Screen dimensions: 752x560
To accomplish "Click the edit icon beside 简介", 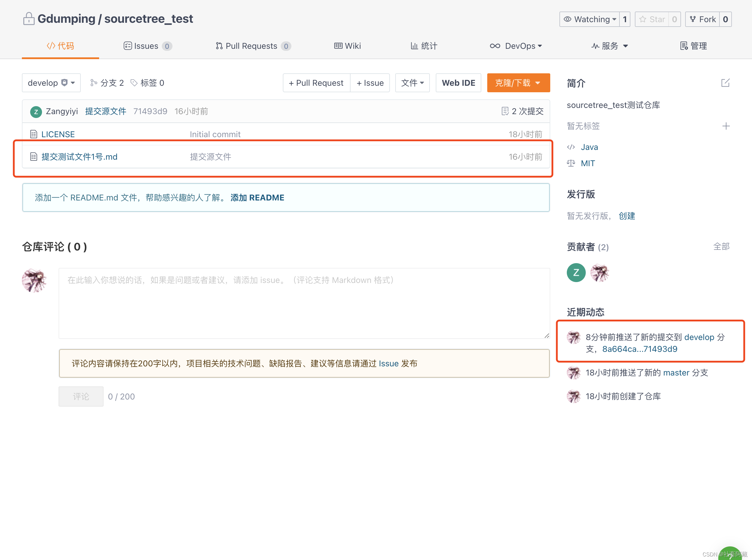I will (x=725, y=83).
